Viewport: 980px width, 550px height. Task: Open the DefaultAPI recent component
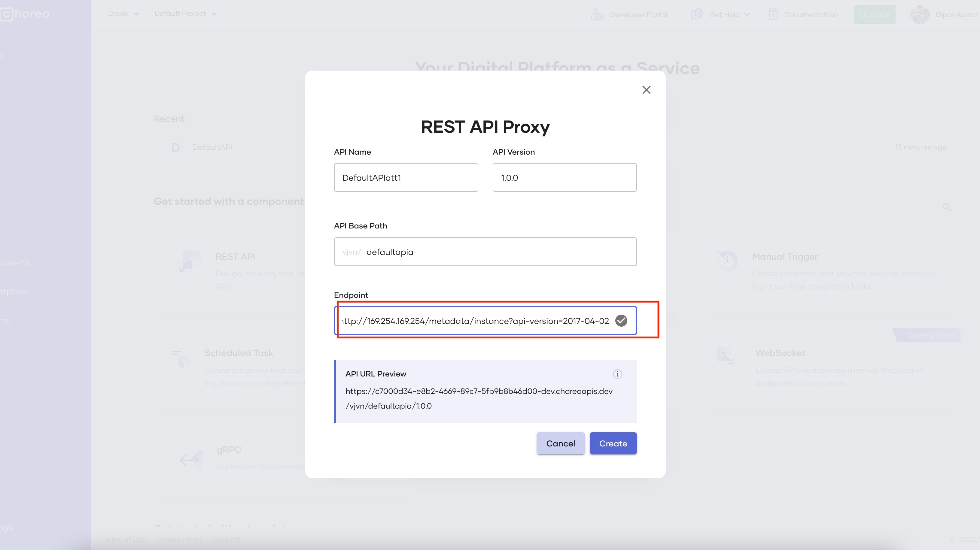(212, 147)
